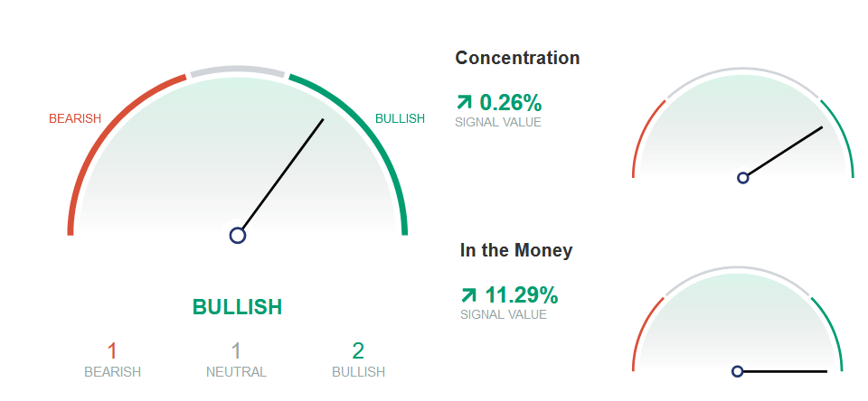868x401 pixels.
Task: Click the bullish count of 2
Action: point(358,350)
